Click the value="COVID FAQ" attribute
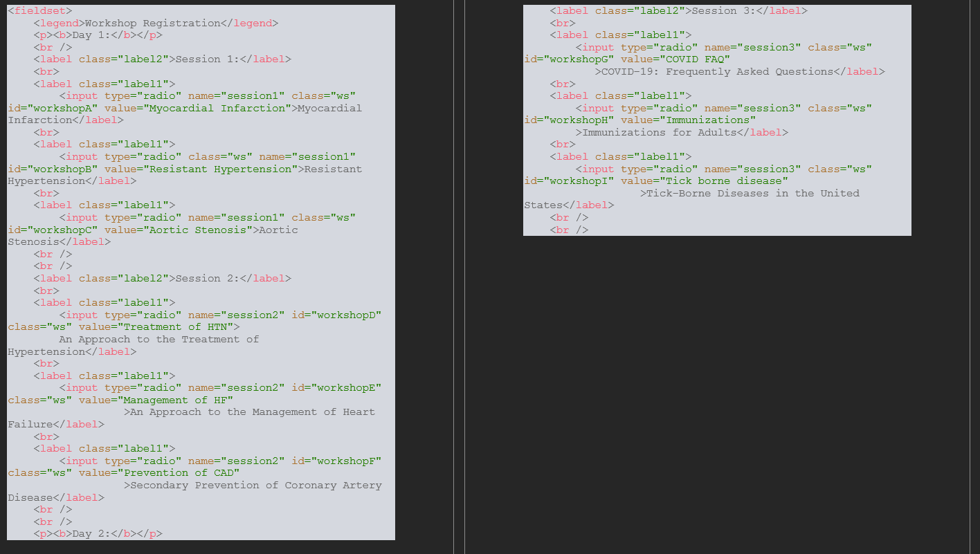Image resolution: width=980 pixels, height=554 pixels. point(676,59)
